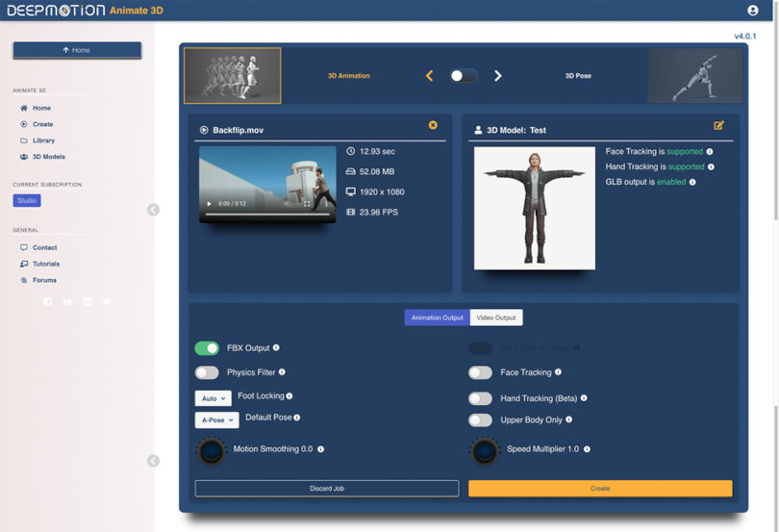Click the orange Create button

(600, 489)
